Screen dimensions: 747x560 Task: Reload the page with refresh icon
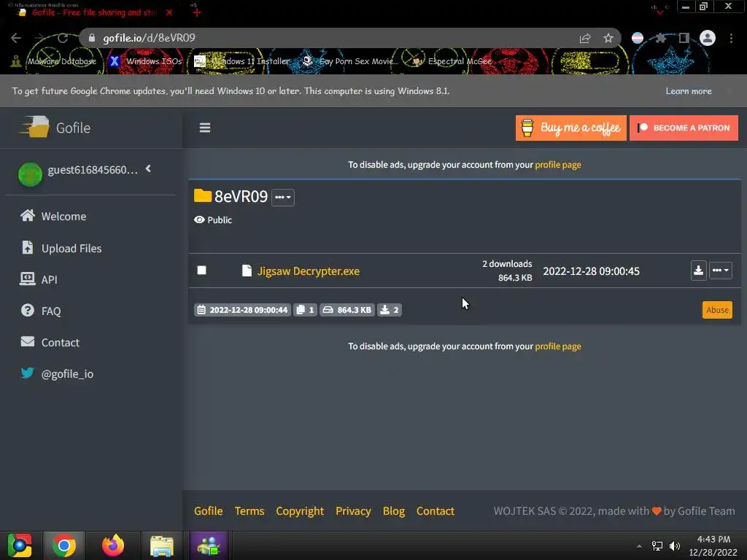[x=63, y=38]
